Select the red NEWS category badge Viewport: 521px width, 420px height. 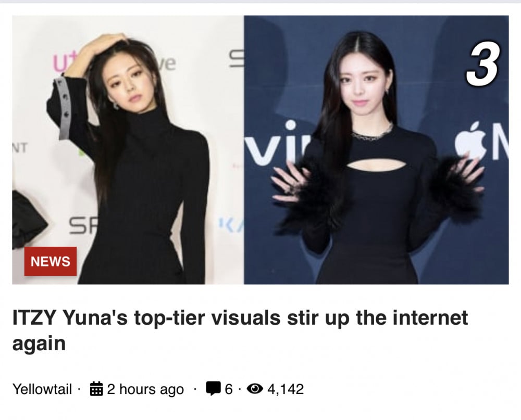(51, 261)
